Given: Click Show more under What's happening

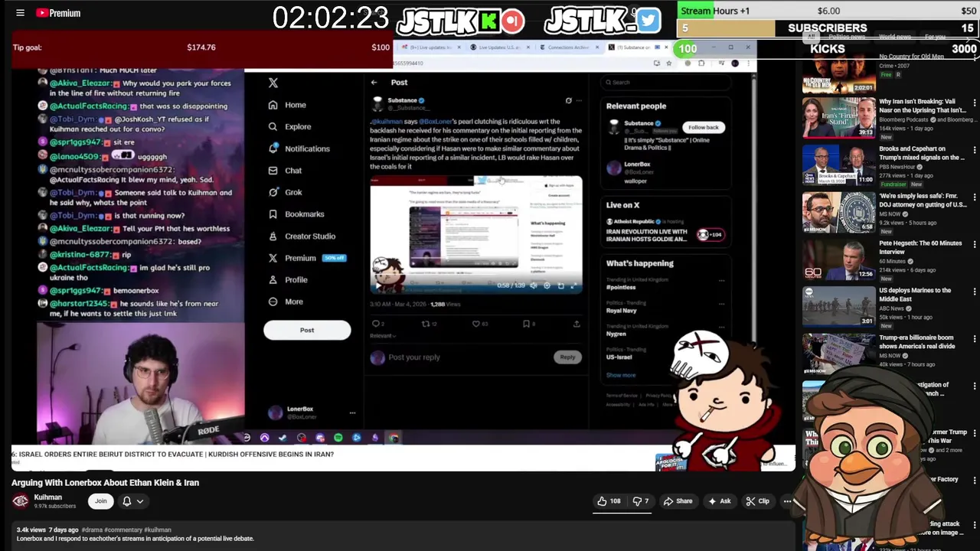Looking at the screenshot, I should click(x=621, y=375).
